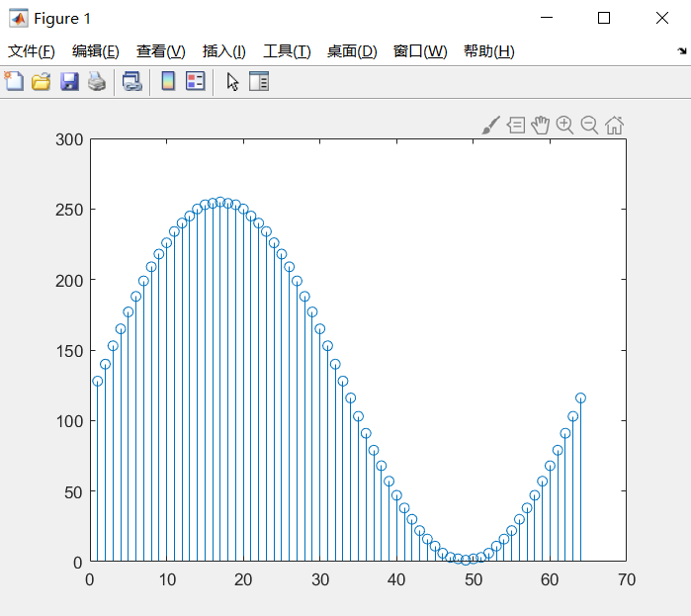The image size is (691, 616).
Task: Insert a legend using the toolbar icon
Action: tap(195, 81)
